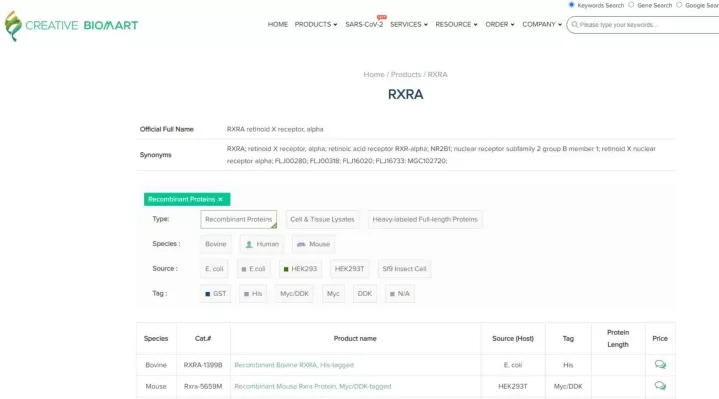Open Recombinant Mouse Rxra Protein Myc/DDK-tagged link
The height and width of the screenshot is (399, 719).
click(x=313, y=387)
